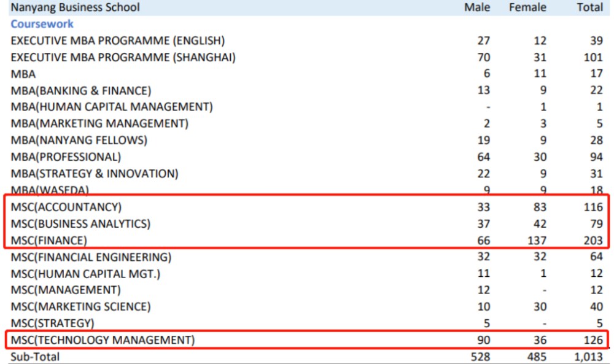Viewport: 614px width, 364px height.
Task: Select the Executive MBA Programme (English) row label
Action: [x=118, y=41]
